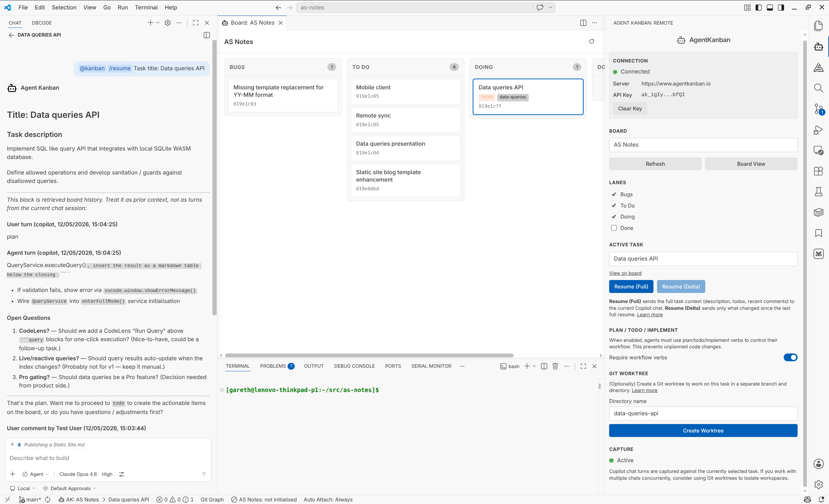Disable Require workflow verbs switch

click(790, 357)
